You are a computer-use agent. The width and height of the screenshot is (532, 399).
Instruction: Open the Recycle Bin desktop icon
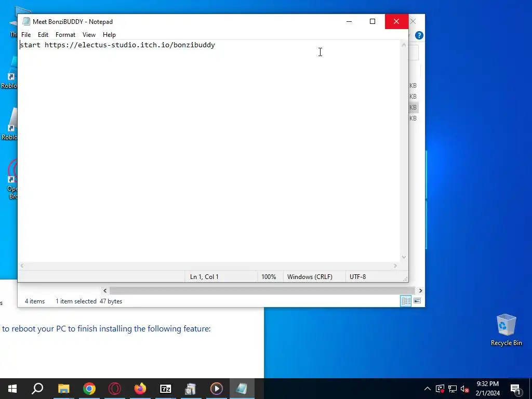(x=506, y=329)
